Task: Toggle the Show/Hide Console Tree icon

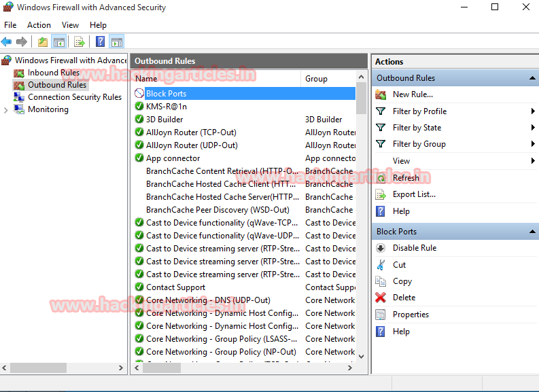Action: [x=58, y=42]
